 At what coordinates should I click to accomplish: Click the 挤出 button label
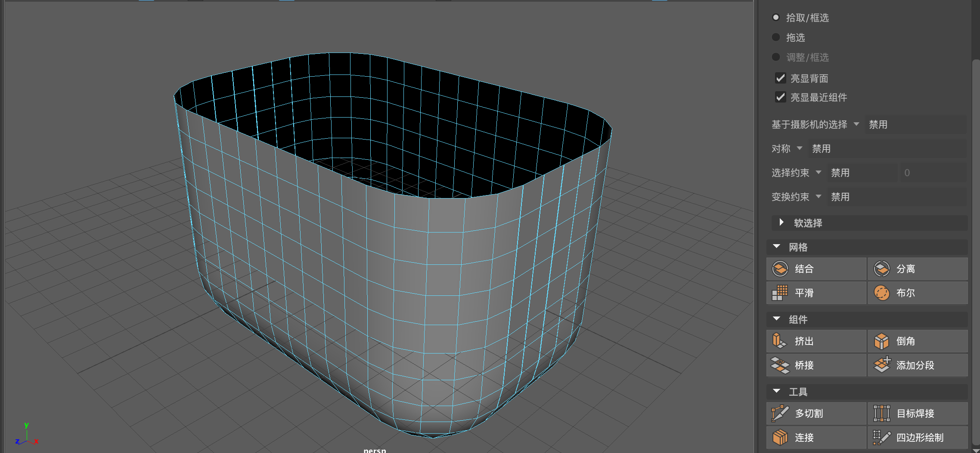point(804,341)
